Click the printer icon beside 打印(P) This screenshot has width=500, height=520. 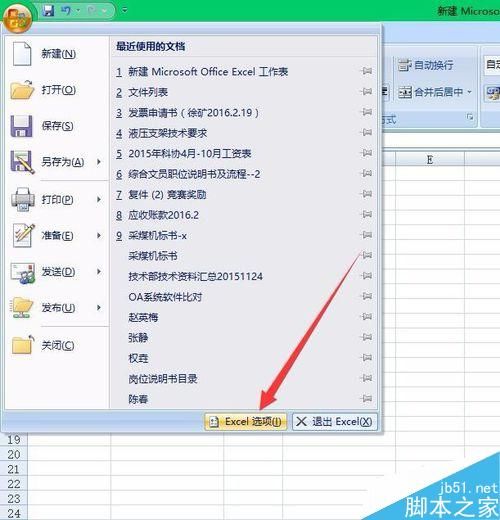click(x=23, y=199)
